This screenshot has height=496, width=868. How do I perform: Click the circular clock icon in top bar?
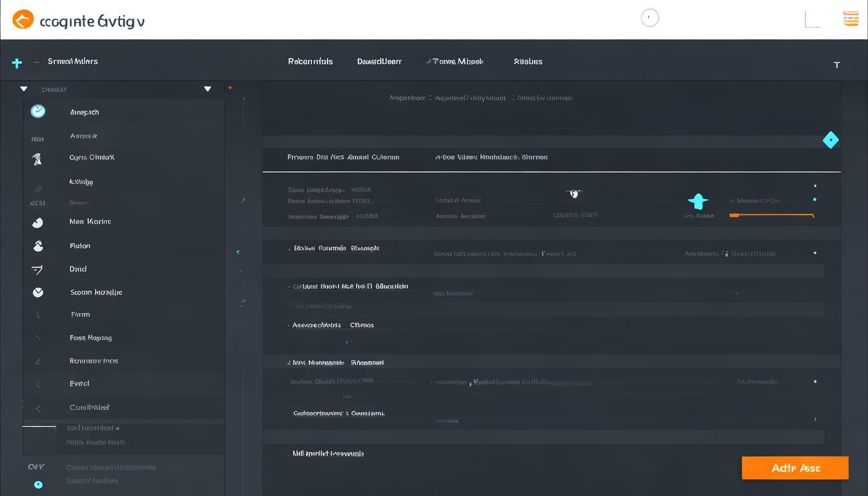point(650,18)
